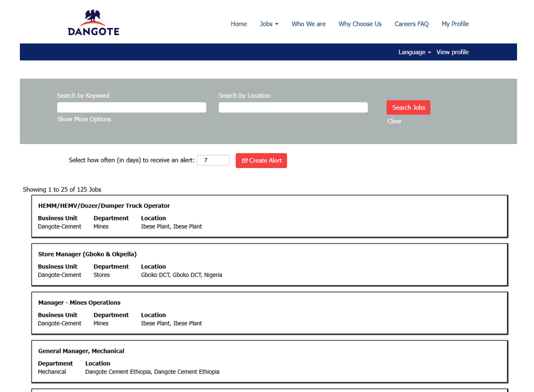This screenshot has width=534, height=392.
Task: Open Careers FAQ page
Action: (412, 24)
